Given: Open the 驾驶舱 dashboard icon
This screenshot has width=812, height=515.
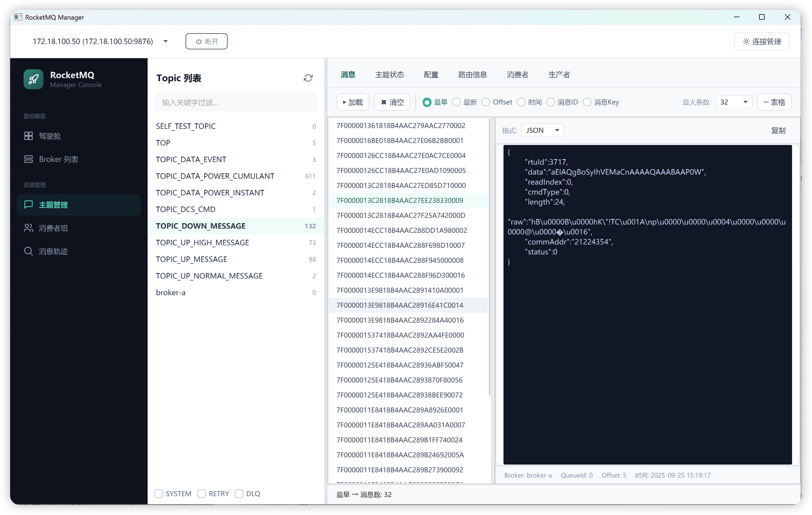Looking at the screenshot, I should tap(28, 136).
